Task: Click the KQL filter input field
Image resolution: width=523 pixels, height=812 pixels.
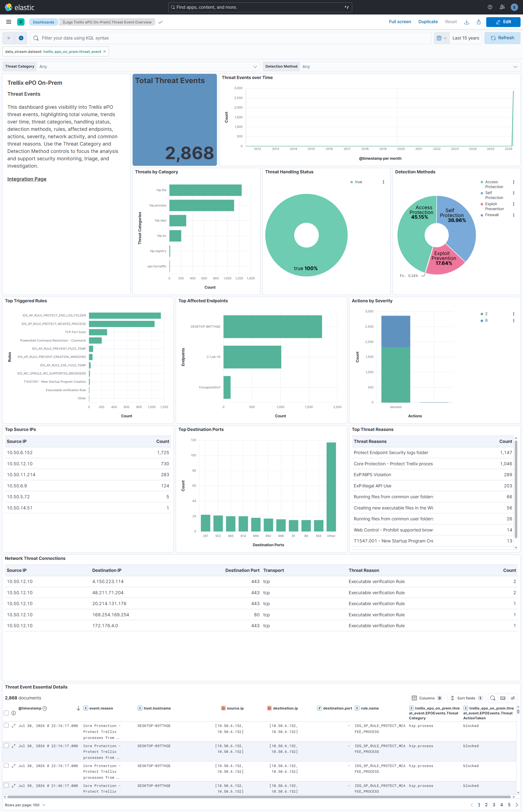Action: tap(231, 38)
